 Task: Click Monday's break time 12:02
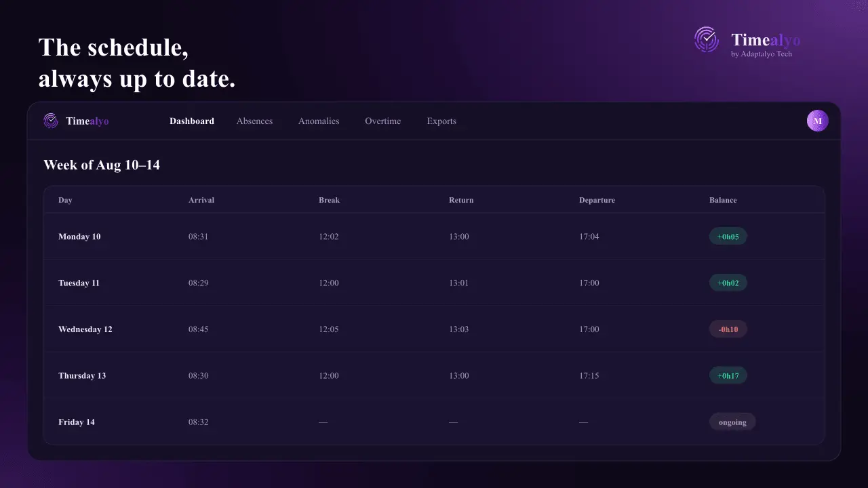(329, 237)
